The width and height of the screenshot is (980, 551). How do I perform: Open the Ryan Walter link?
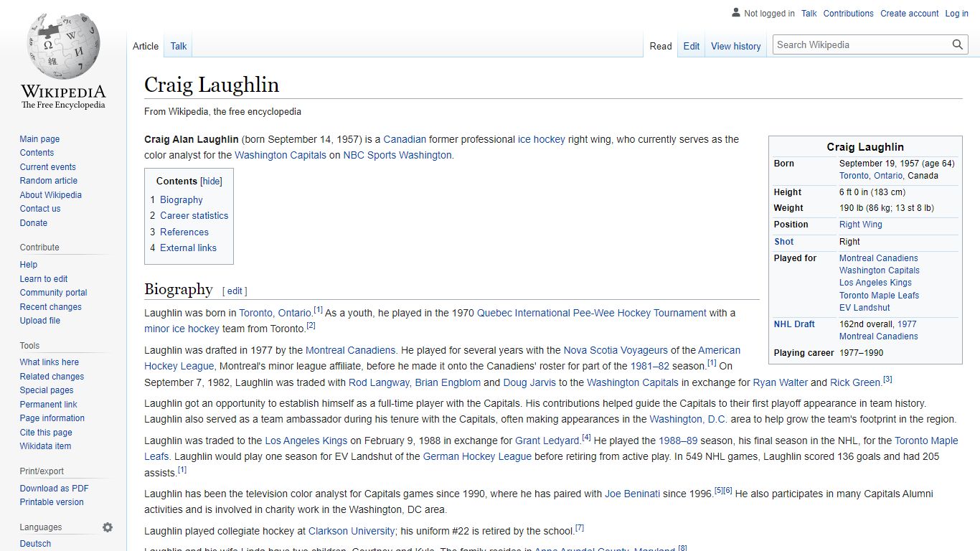pos(780,382)
